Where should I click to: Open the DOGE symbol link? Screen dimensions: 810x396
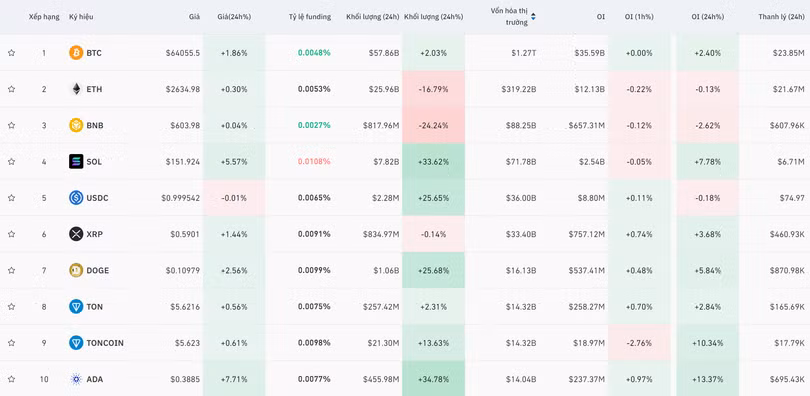coord(98,270)
